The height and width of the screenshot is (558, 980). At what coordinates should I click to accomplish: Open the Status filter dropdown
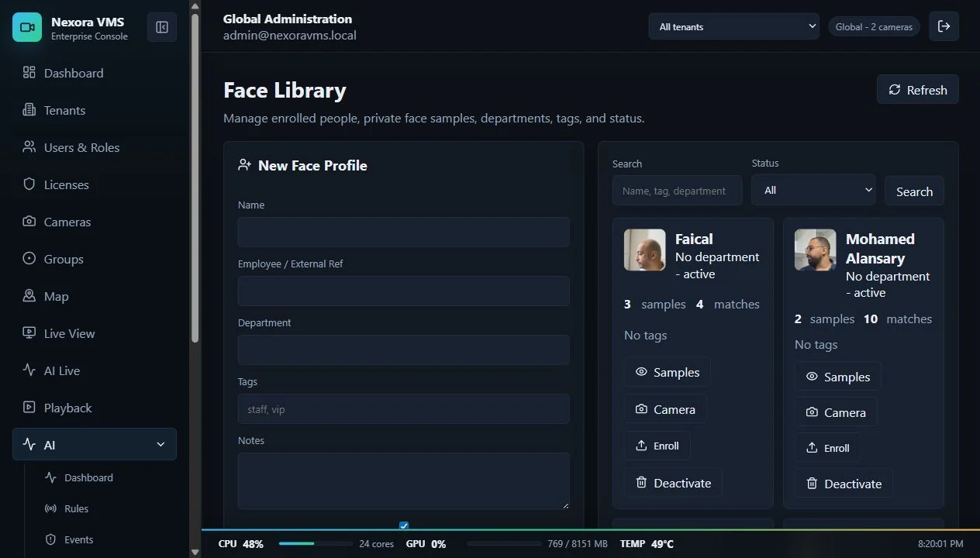[x=813, y=190]
